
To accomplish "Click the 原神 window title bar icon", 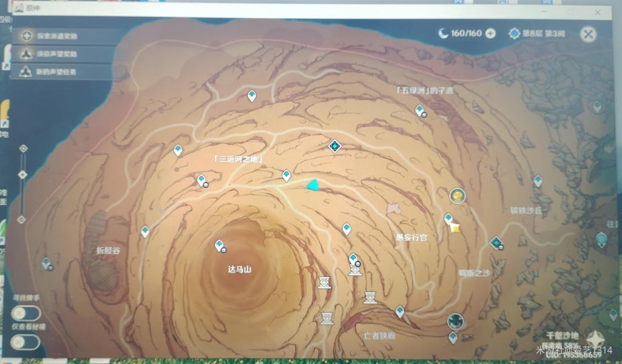I will click(x=19, y=8).
